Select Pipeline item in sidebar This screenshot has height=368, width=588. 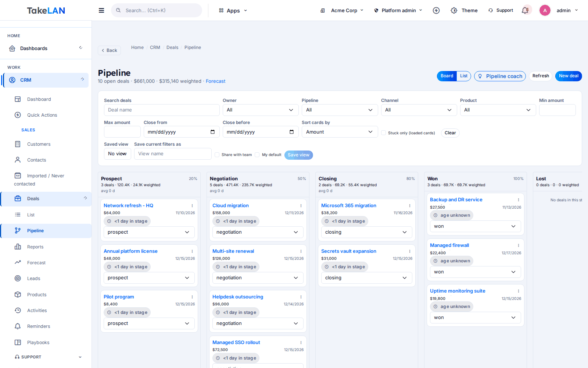[46, 231]
